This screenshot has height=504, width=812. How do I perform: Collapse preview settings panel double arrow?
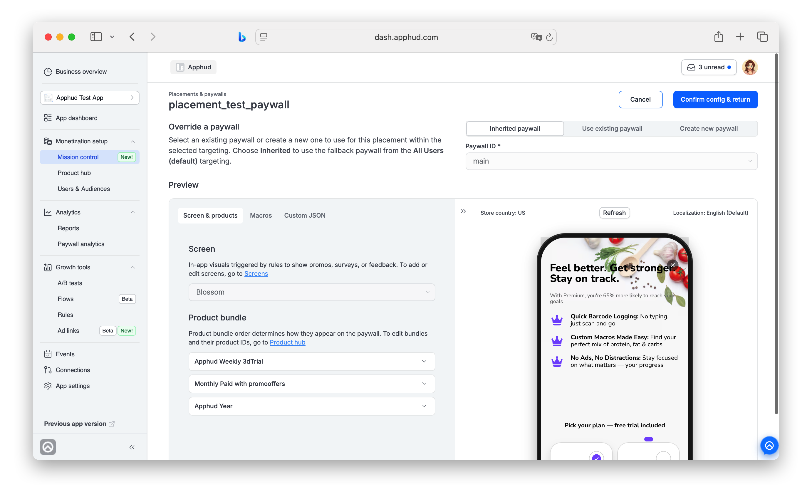(463, 212)
